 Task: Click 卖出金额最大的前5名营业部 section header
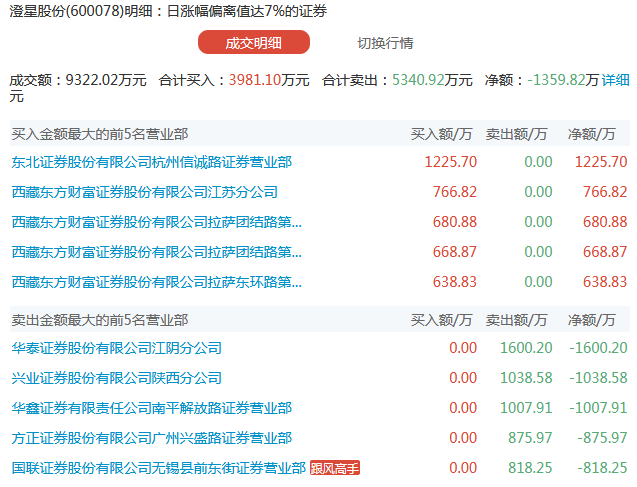[99, 320]
